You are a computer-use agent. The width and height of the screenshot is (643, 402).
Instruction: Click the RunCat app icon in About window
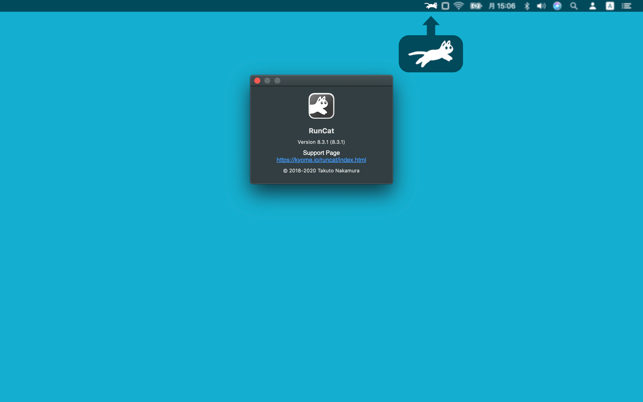tap(322, 106)
